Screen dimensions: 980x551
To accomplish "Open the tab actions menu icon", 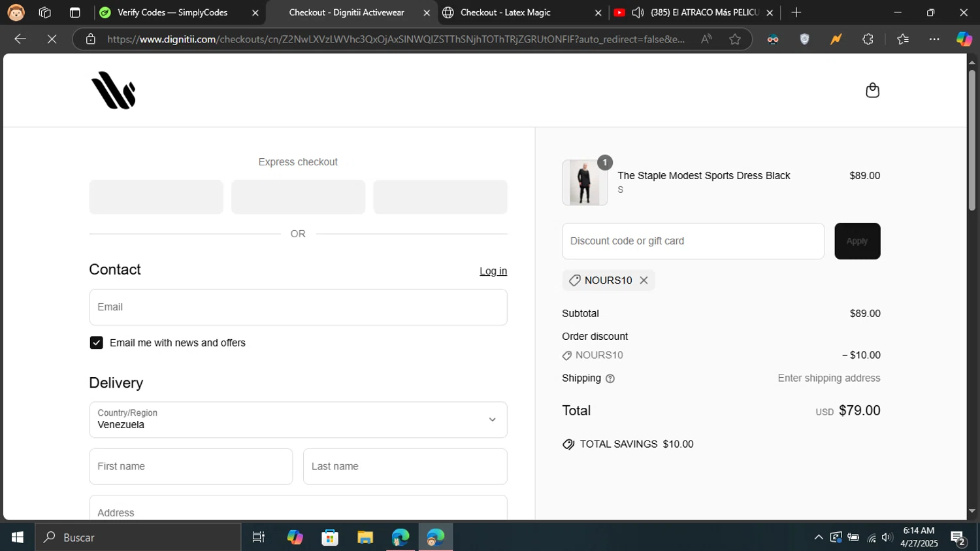I will pyautogui.click(x=74, y=12).
